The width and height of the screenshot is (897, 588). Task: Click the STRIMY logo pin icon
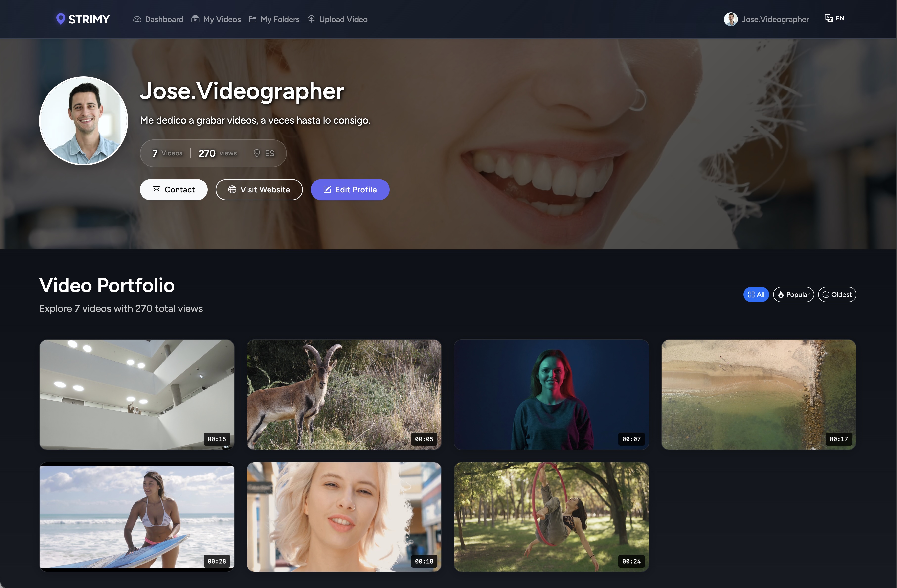pyautogui.click(x=60, y=19)
